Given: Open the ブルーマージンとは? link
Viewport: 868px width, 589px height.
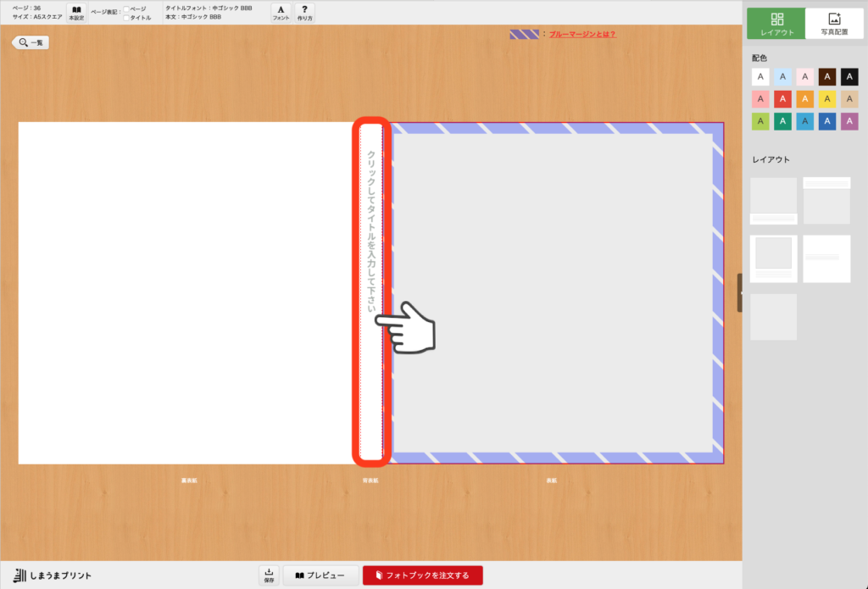Looking at the screenshot, I should coord(582,35).
